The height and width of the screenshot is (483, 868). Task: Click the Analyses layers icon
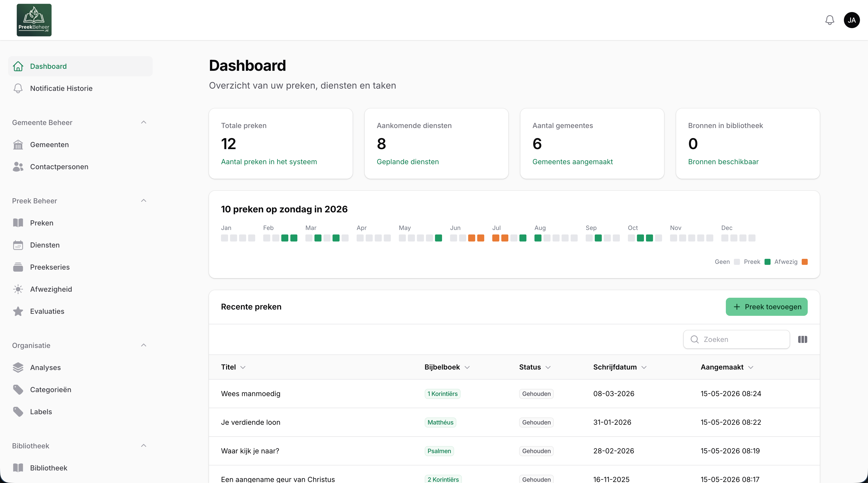click(x=18, y=368)
